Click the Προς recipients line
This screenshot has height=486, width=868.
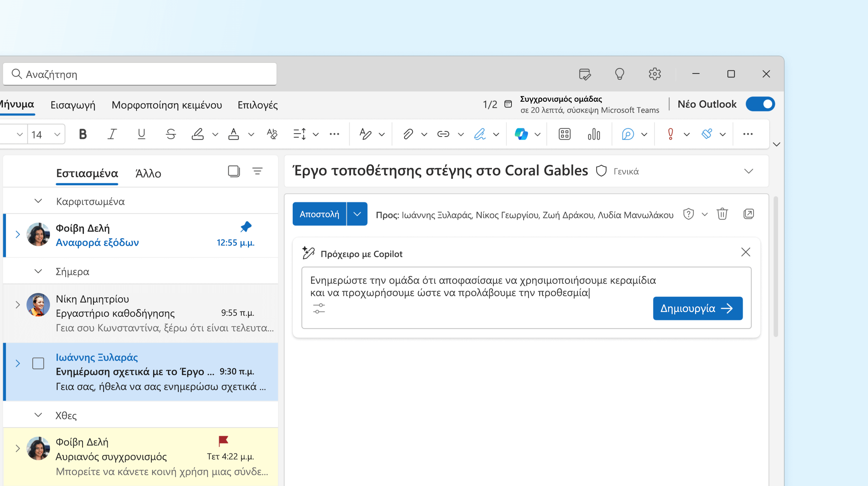coord(525,215)
